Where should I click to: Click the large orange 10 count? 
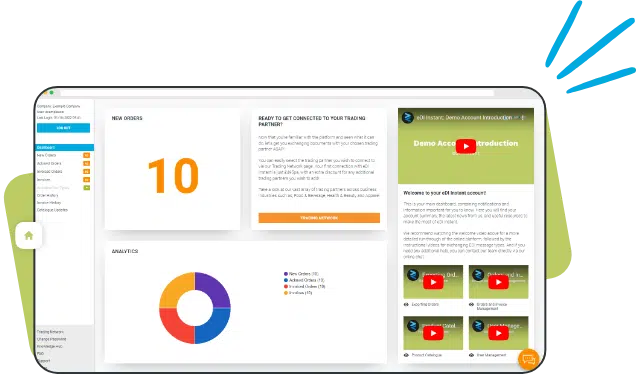173,176
